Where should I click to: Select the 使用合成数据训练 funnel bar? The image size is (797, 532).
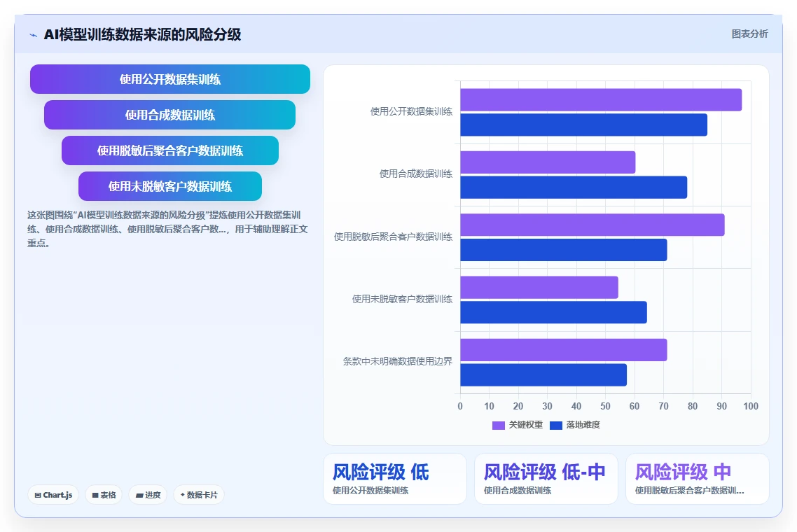pos(169,115)
